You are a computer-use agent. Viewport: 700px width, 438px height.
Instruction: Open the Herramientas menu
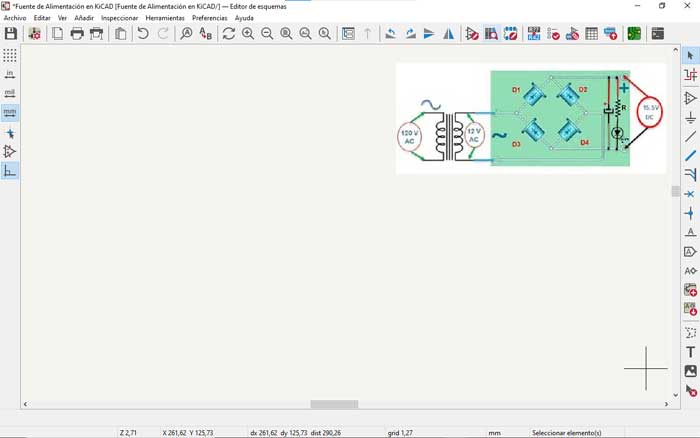pos(165,18)
